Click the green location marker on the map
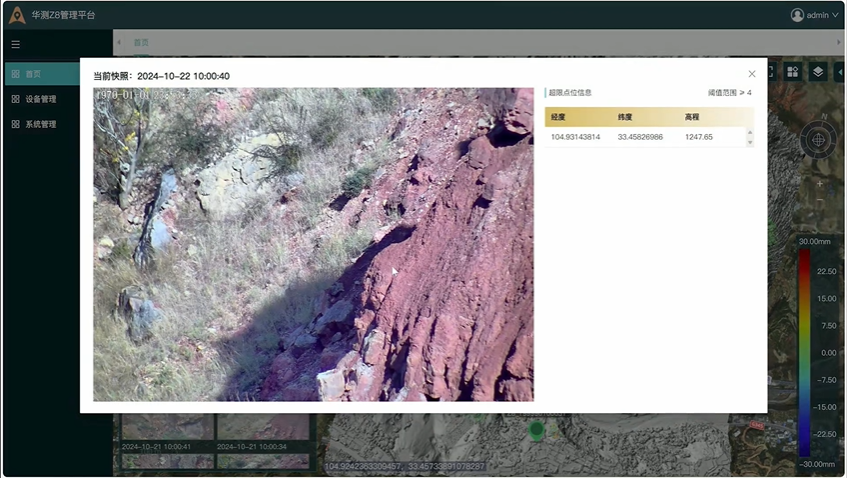This screenshot has width=847, height=478. pyautogui.click(x=536, y=431)
